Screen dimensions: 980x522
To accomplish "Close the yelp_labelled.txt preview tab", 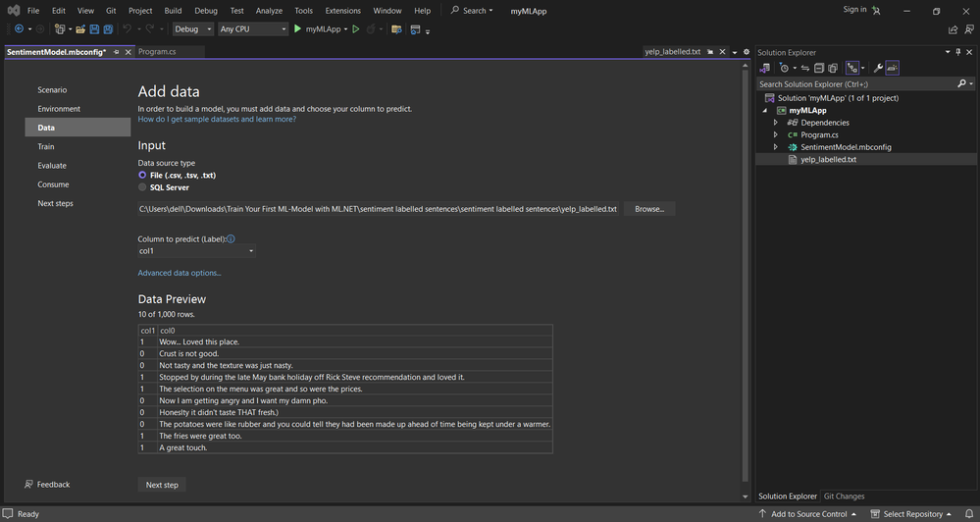I will point(723,52).
